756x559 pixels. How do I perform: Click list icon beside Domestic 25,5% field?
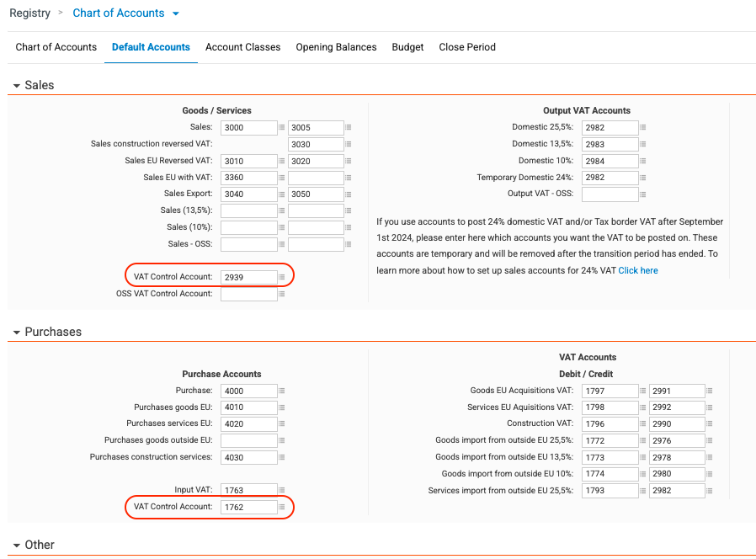pos(642,127)
